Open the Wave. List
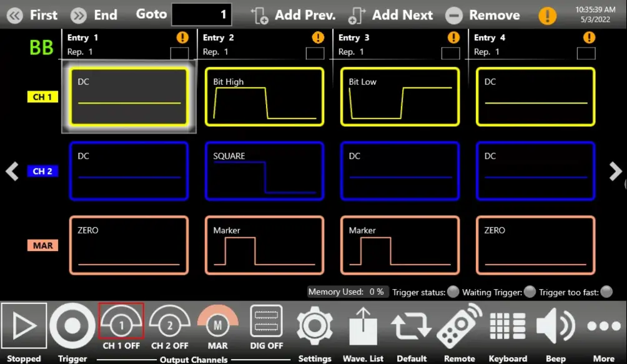Viewport: 627px width, 364px height. click(x=363, y=326)
